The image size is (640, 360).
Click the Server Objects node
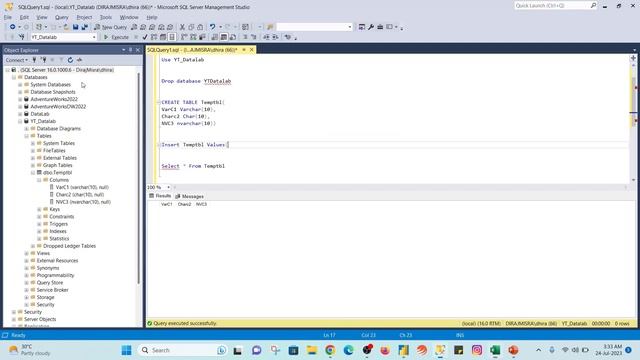click(x=40, y=319)
